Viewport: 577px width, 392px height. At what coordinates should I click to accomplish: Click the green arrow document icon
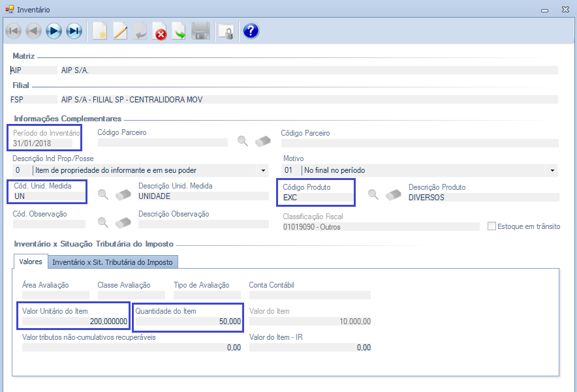click(x=179, y=31)
